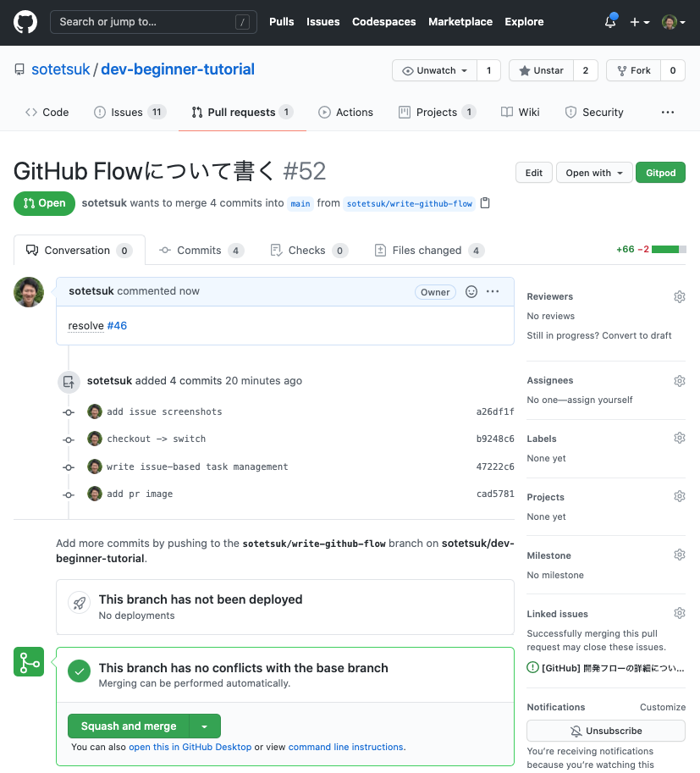The image size is (700, 773).
Task: Select the Conversation tab
Action: (x=80, y=251)
